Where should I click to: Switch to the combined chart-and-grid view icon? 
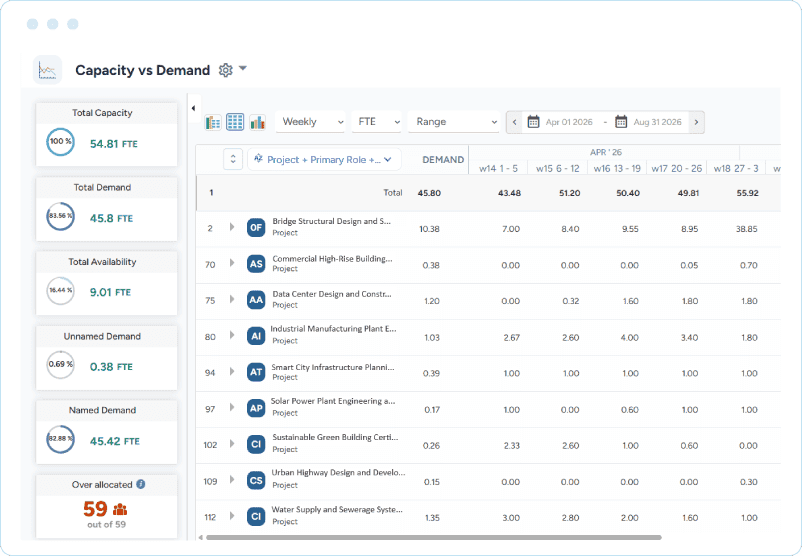213,122
